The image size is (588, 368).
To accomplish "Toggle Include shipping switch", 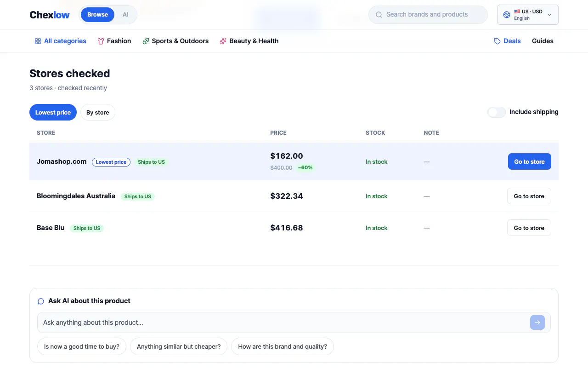I will coord(497,112).
